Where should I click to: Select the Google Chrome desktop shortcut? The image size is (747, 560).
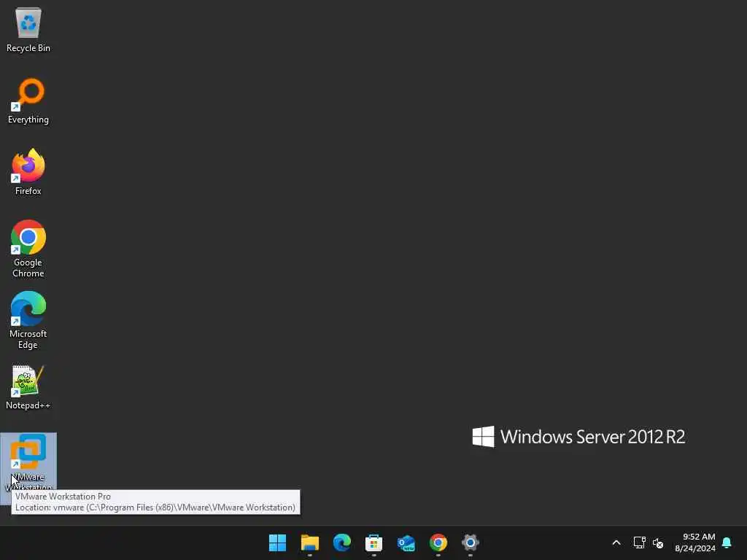(x=28, y=249)
